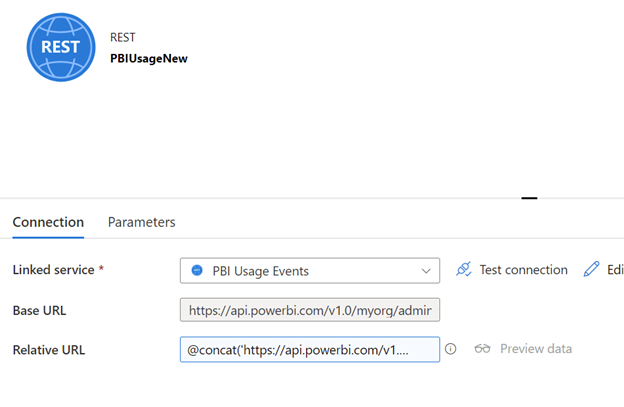Click the Test connection button

512,269
